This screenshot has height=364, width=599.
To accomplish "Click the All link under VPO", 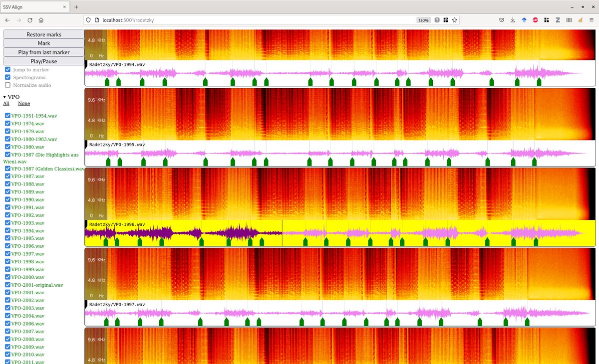I will [6, 103].
